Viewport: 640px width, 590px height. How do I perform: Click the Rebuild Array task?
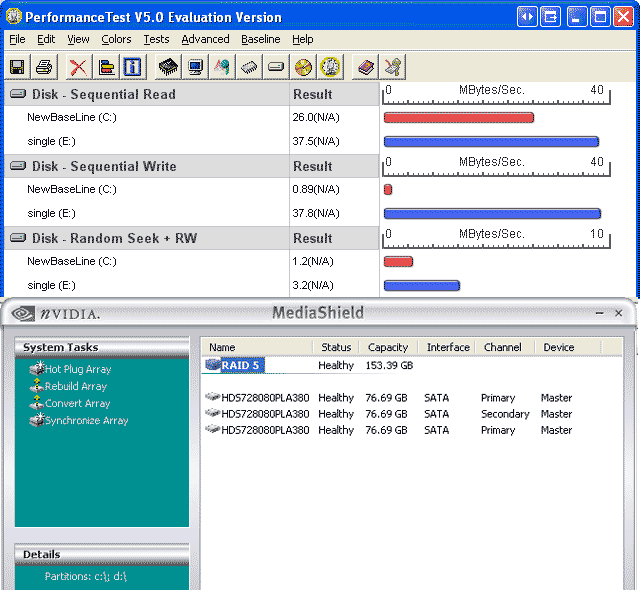click(x=75, y=386)
